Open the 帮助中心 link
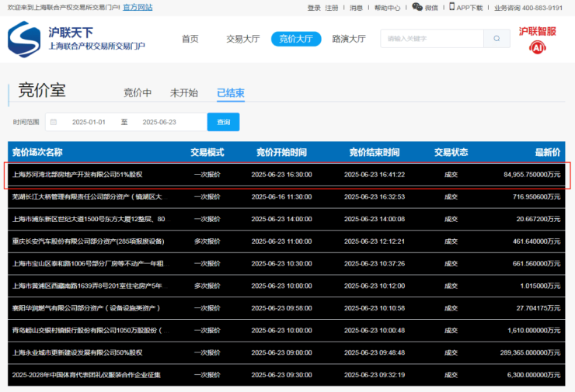The height and width of the screenshot is (392, 575). click(x=387, y=8)
